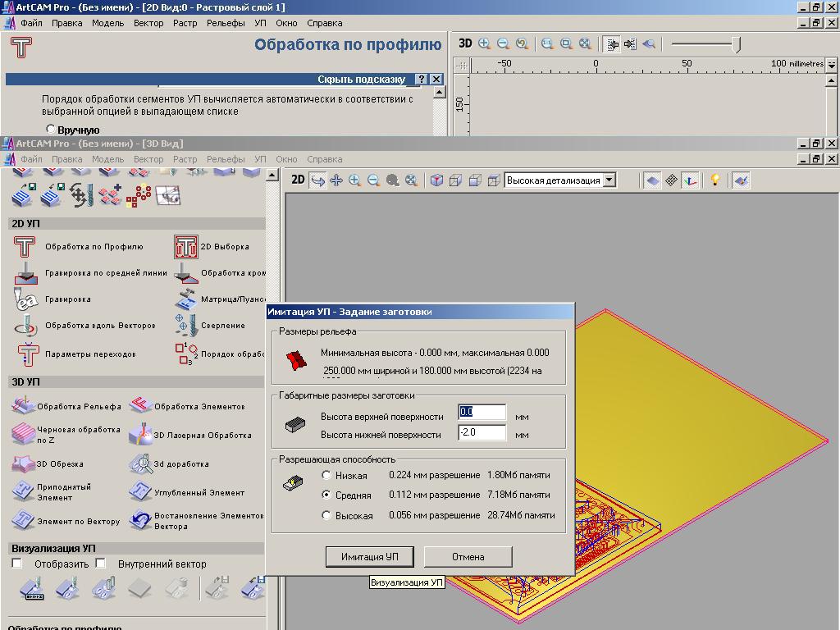Expand ruler units dropdown arrow
The height and width of the screenshot is (630, 840).
[x=832, y=64]
